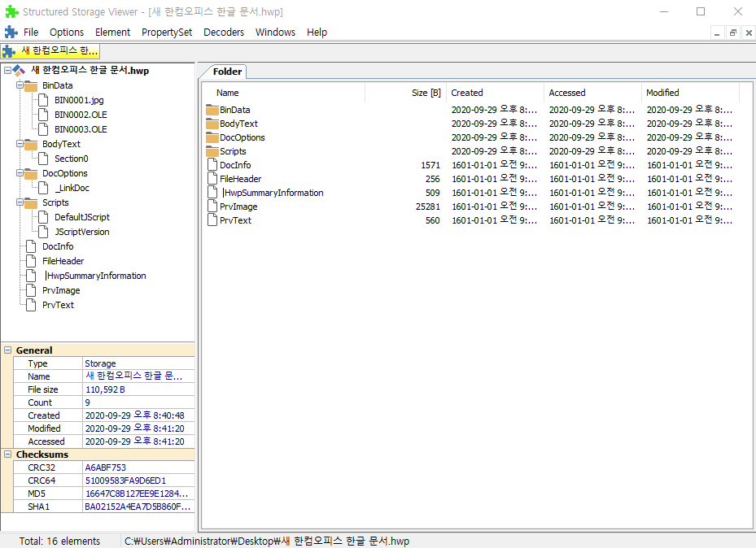Click the DocOptions folder icon in tree

point(31,173)
